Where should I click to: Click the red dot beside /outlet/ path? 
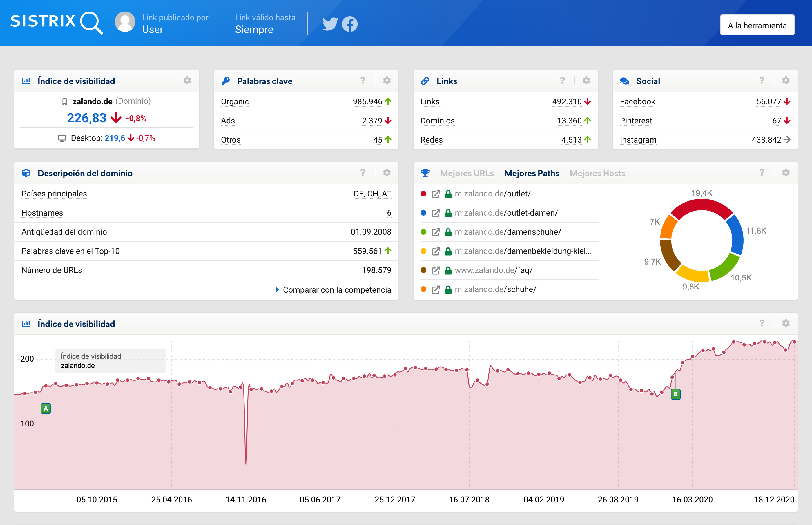pyautogui.click(x=423, y=194)
